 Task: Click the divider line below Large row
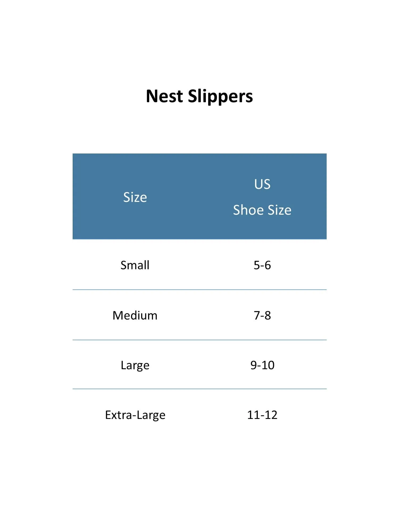(x=199, y=389)
